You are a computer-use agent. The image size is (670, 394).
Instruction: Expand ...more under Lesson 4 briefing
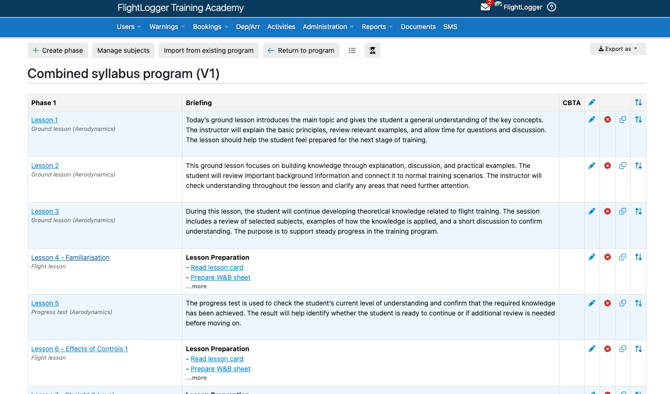[x=196, y=287]
